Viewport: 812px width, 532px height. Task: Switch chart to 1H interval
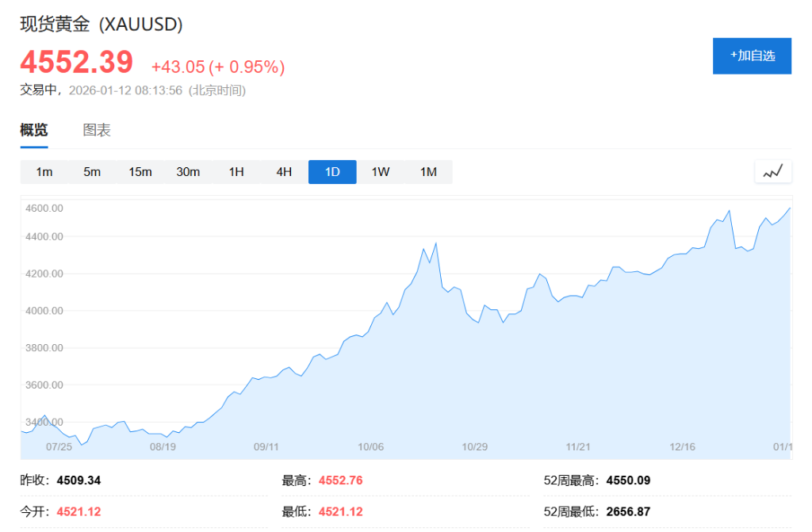(236, 171)
